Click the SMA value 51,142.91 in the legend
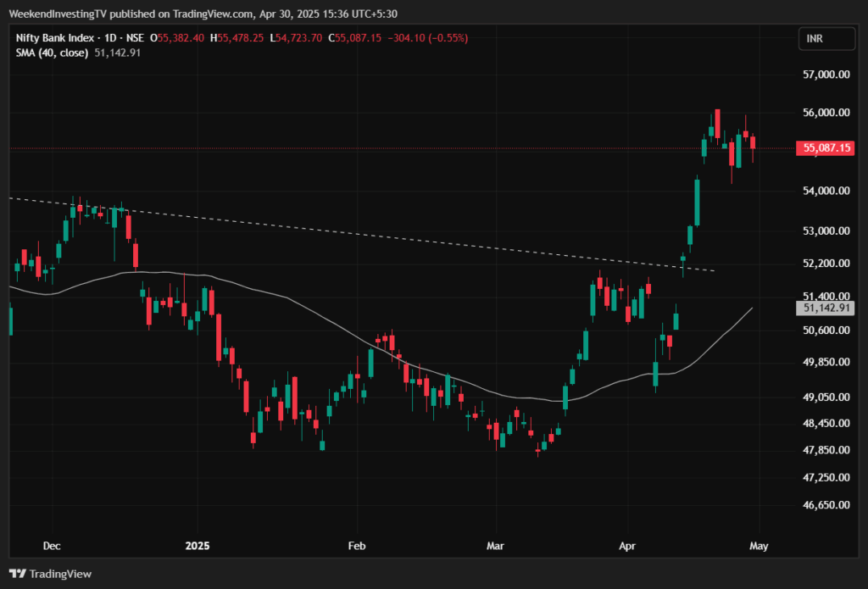Image resolution: width=868 pixels, height=589 pixels. (x=117, y=53)
